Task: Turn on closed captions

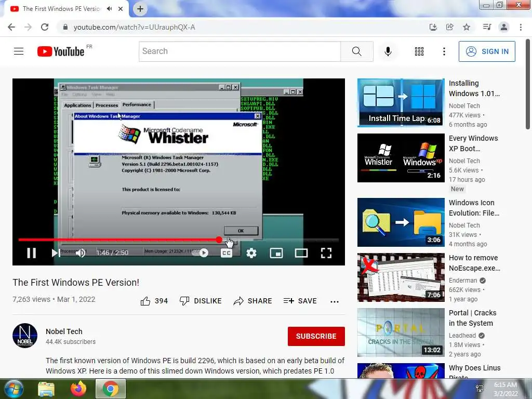Action: click(x=227, y=253)
